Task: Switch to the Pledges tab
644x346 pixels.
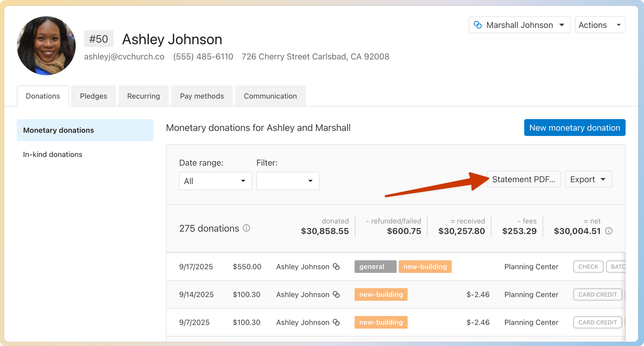Action: [93, 96]
